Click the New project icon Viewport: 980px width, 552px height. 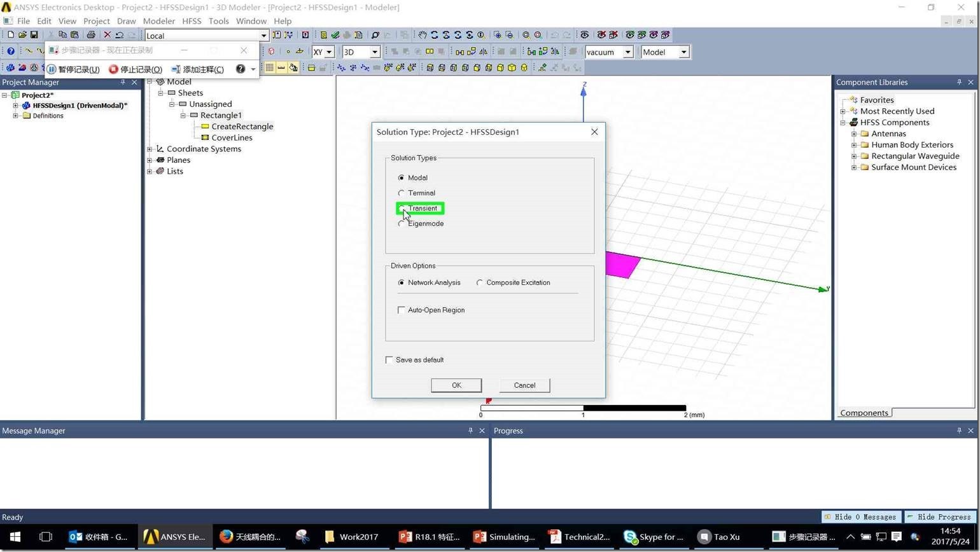tap(10, 35)
